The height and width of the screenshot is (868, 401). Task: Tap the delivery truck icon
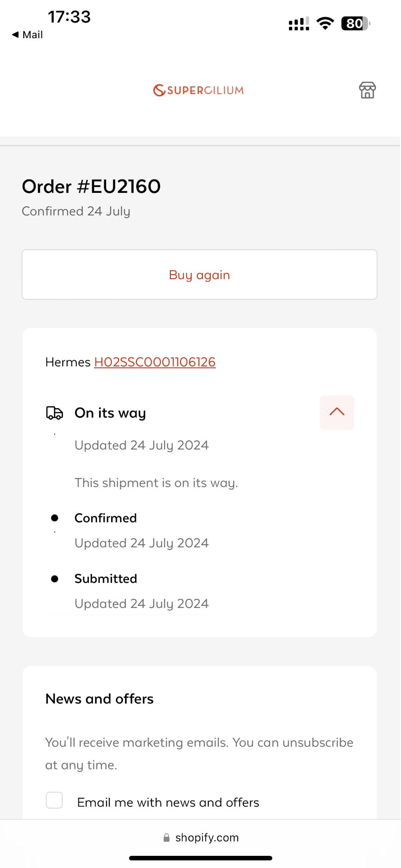pyautogui.click(x=54, y=413)
